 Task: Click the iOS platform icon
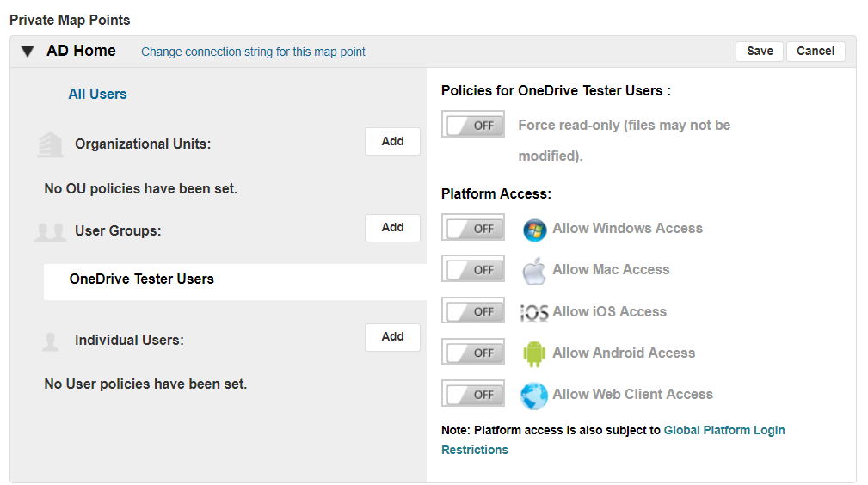tap(534, 312)
